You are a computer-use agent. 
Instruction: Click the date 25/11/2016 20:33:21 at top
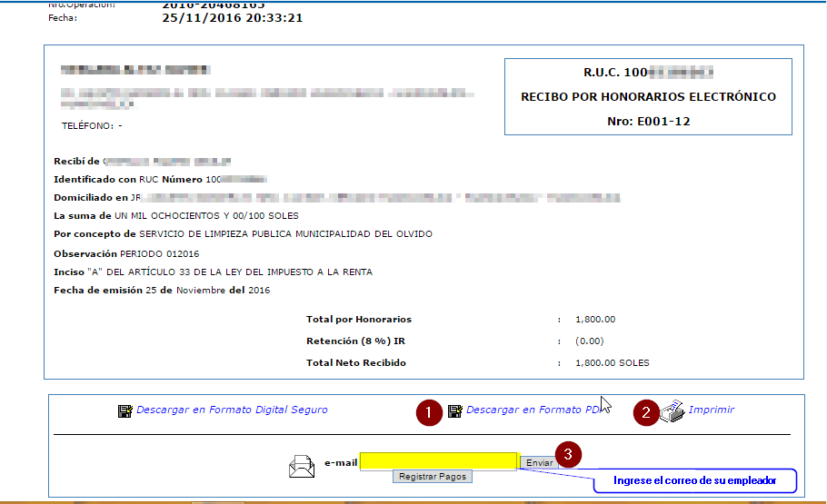point(232,18)
